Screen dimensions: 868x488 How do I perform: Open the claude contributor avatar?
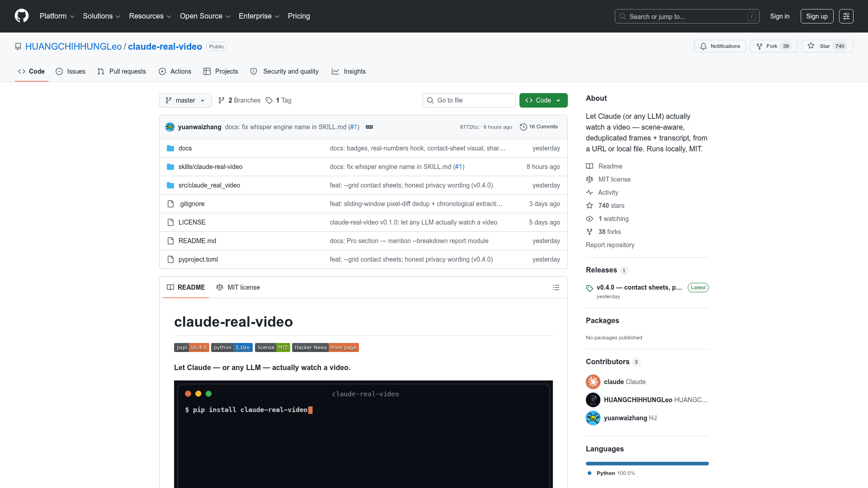click(x=593, y=382)
